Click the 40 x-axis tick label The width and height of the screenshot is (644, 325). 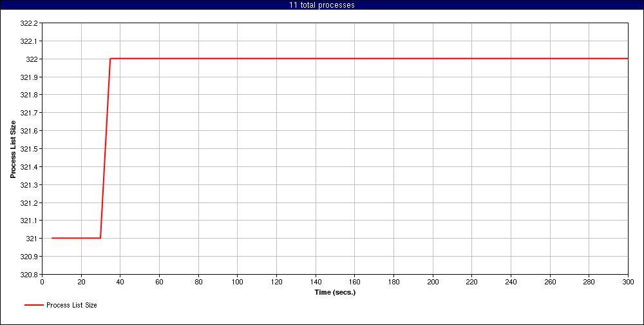click(x=120, y=282)
